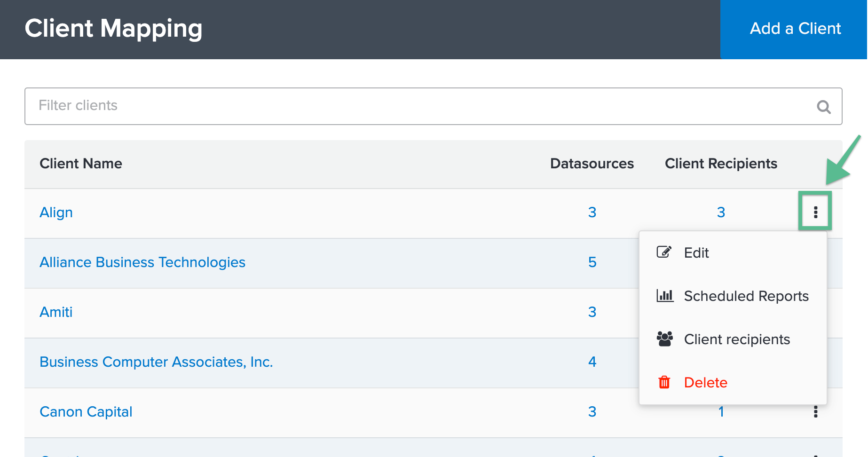
Task: Click the Client recipients people icon
Action: coord(664,339)
